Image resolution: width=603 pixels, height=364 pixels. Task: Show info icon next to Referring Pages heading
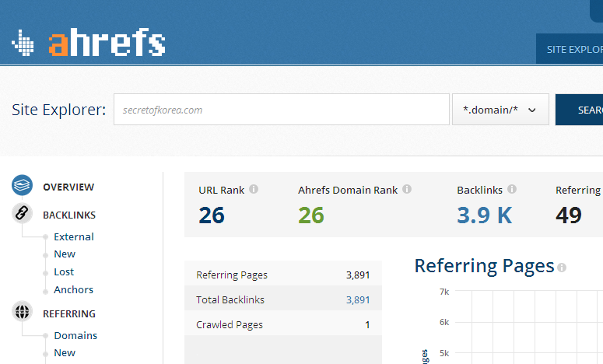click(562, 268)
